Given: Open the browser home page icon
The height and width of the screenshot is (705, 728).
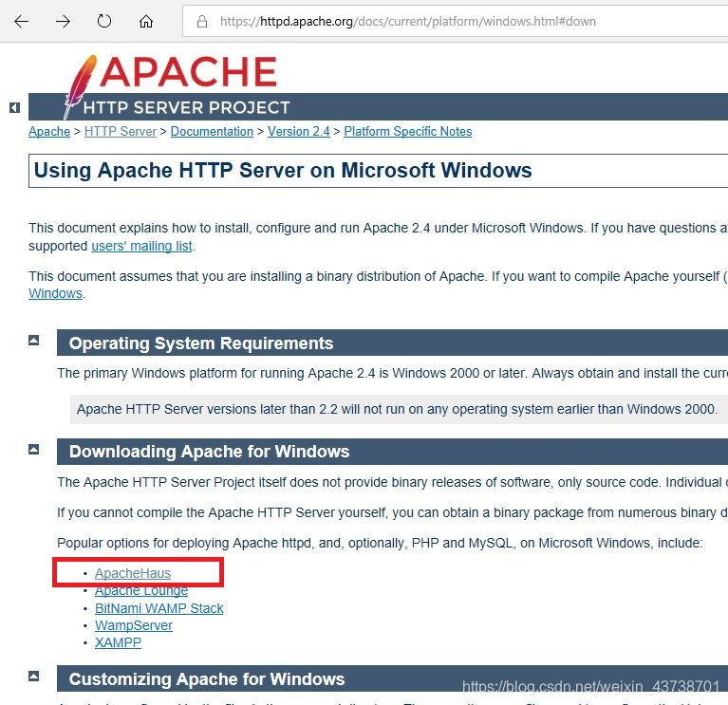Looking at the screenshot, I should [x=146, y=22].
